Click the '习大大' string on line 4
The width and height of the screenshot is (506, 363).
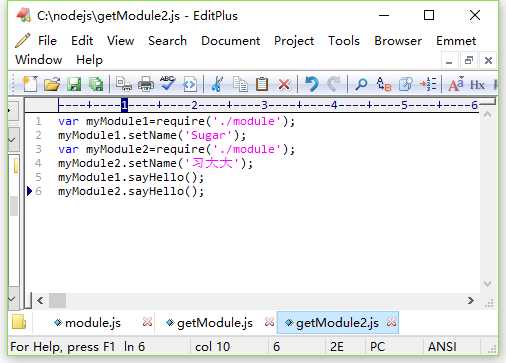(212, 163)
